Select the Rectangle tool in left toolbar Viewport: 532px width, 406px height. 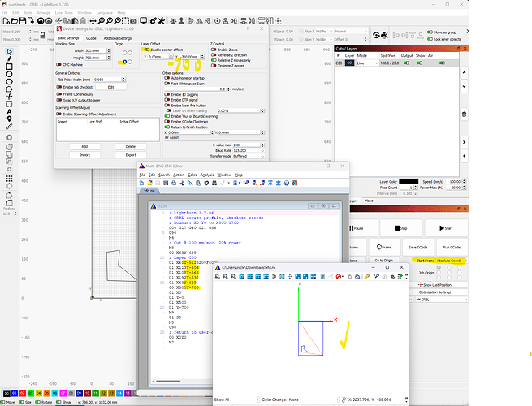pos(9,67)
